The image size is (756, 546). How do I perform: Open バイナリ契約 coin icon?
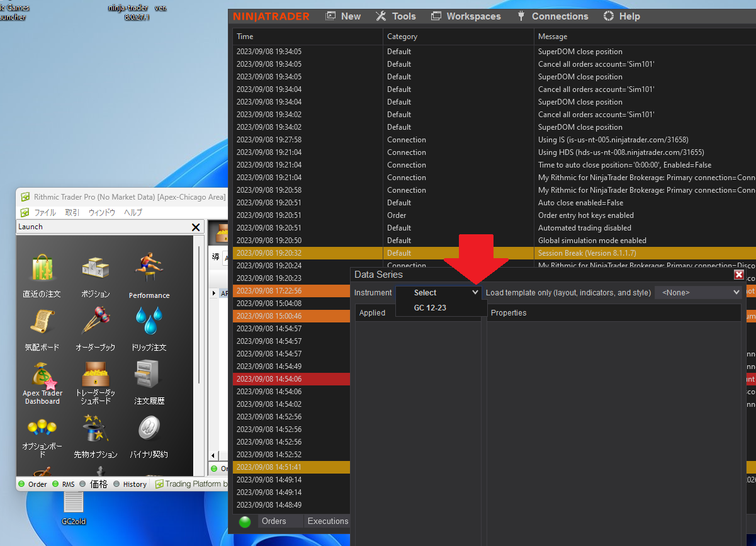149,438
